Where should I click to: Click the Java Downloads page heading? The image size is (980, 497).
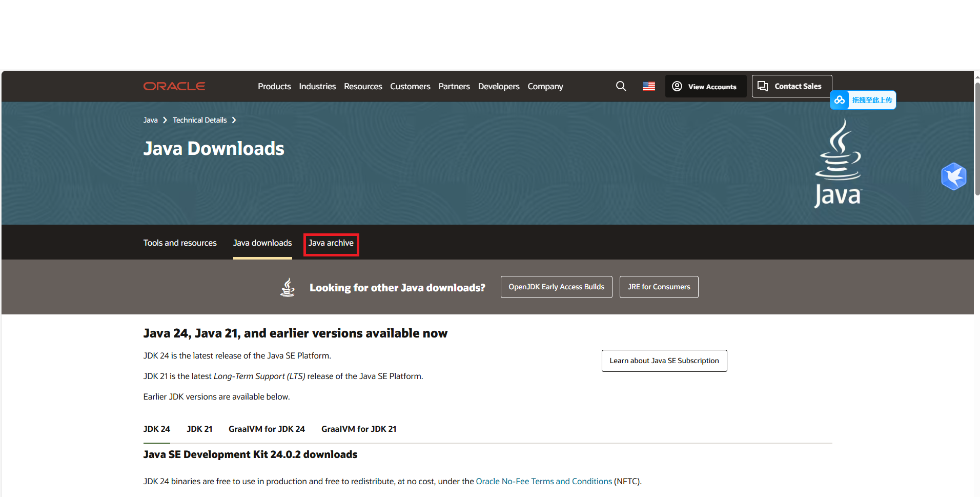[214, 149]
